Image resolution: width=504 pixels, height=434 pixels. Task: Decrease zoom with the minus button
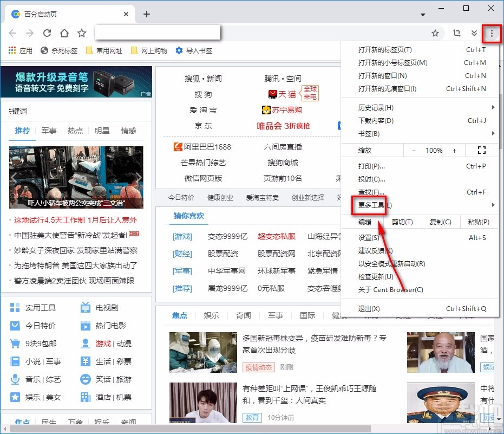pos(414,151)
